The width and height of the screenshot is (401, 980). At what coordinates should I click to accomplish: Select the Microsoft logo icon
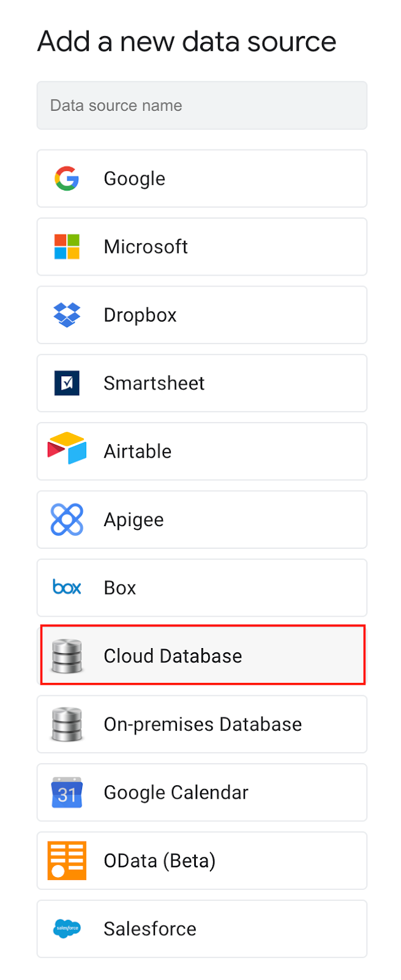67,246
